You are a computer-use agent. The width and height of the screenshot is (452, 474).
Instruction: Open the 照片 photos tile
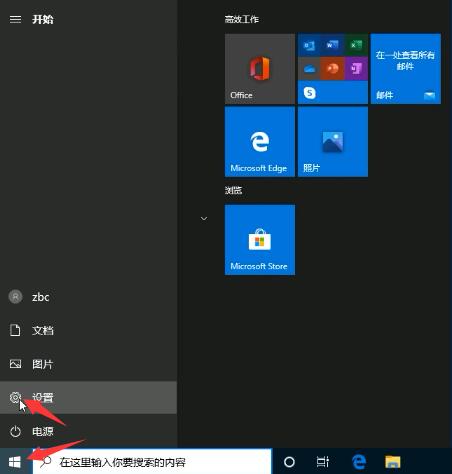[333, 142]
